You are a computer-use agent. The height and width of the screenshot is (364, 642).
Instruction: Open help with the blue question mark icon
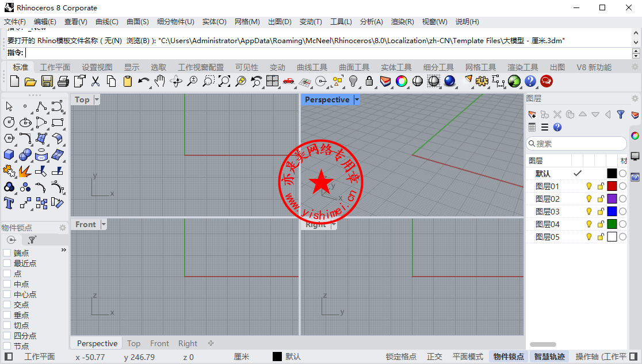tap(530, 82)
